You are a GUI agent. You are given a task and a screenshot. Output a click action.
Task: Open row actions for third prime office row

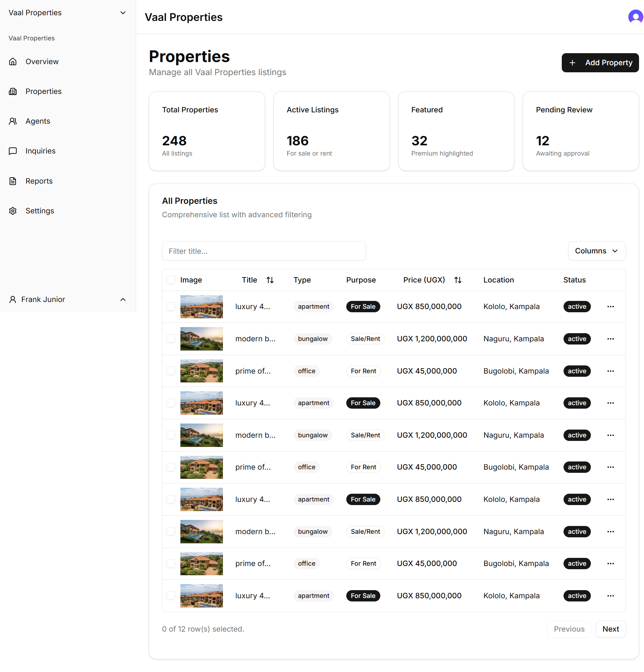pos(611,564)
